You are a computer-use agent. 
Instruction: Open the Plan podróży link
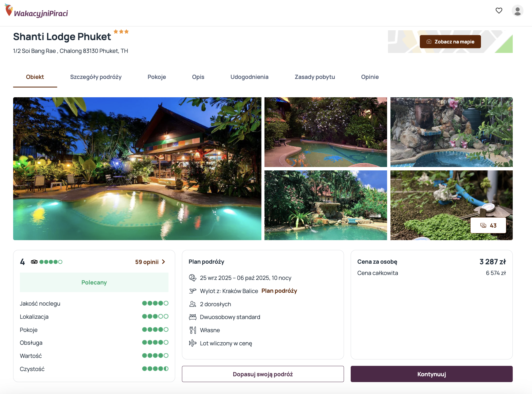pyautogui.click(x=279, y=291)
